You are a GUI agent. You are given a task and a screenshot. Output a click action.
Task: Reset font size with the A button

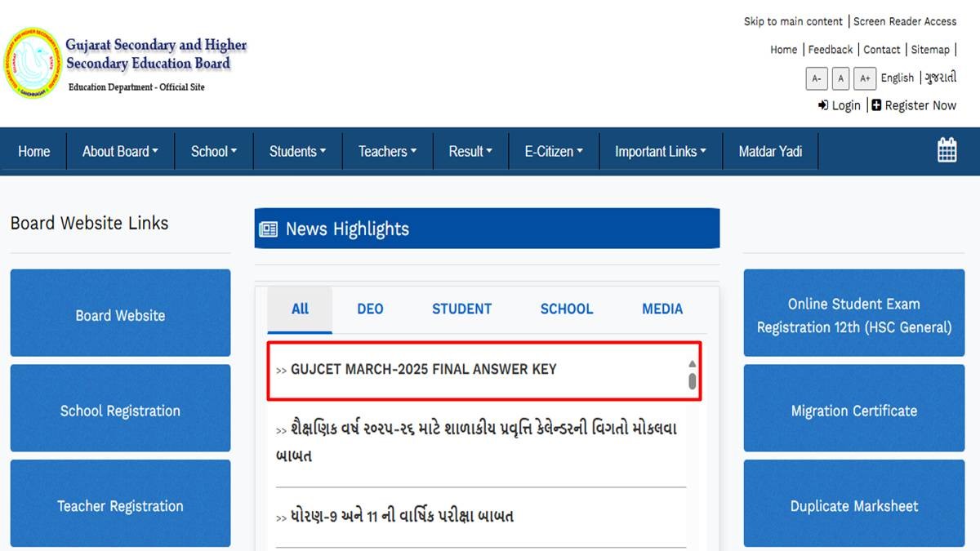(x=840, y=78)
